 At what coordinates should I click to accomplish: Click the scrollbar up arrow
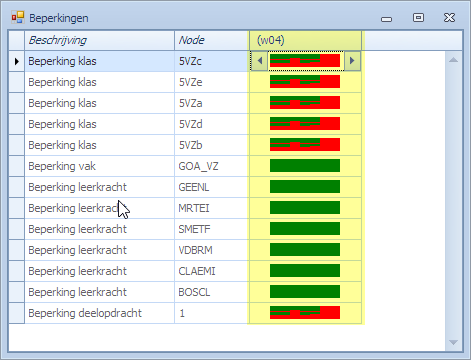(453, 60)
